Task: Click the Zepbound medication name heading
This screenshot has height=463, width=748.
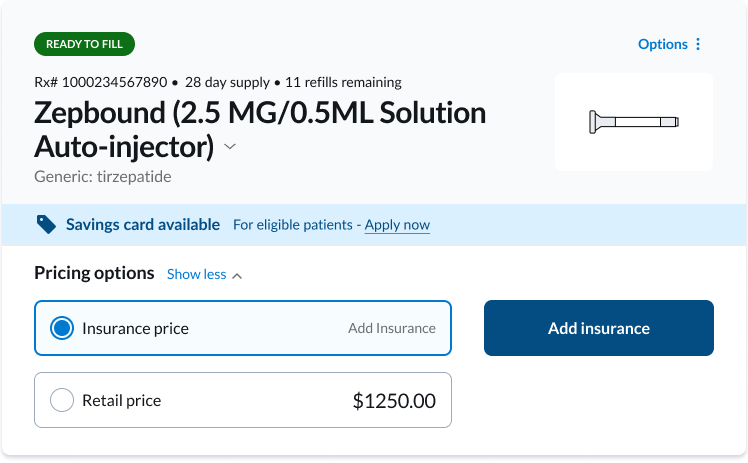Action: pos(260,128)
